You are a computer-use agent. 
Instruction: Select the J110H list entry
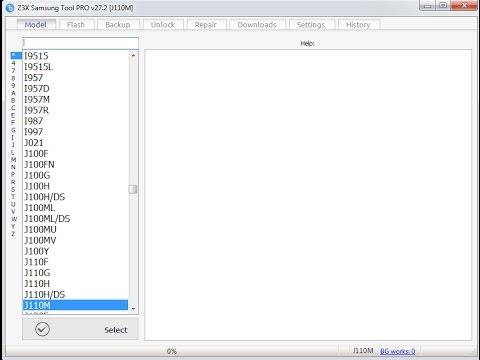click(x=76, y=284)
